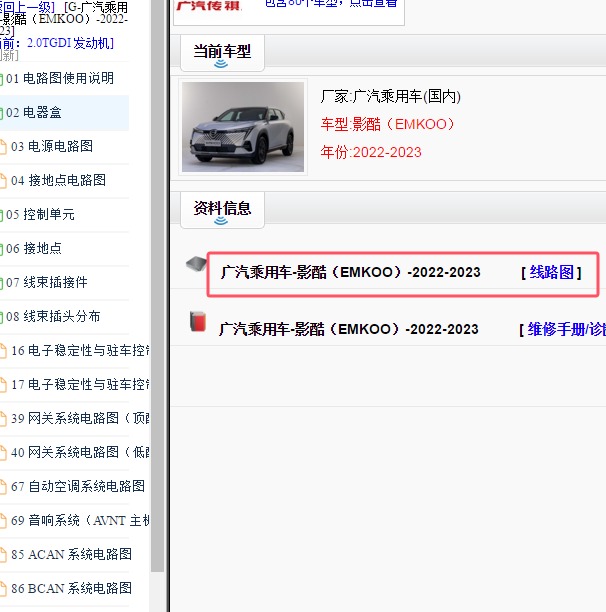
Task: Open 69 音响系统 AVNT entry
Action: tap(80, 520)
